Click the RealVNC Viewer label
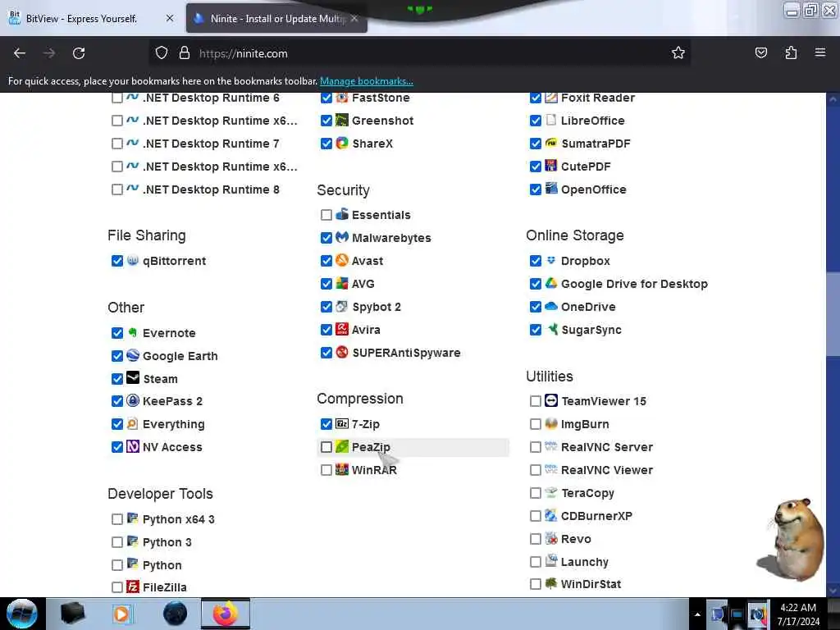Screen dimensions: 840x630 point(606,470)
